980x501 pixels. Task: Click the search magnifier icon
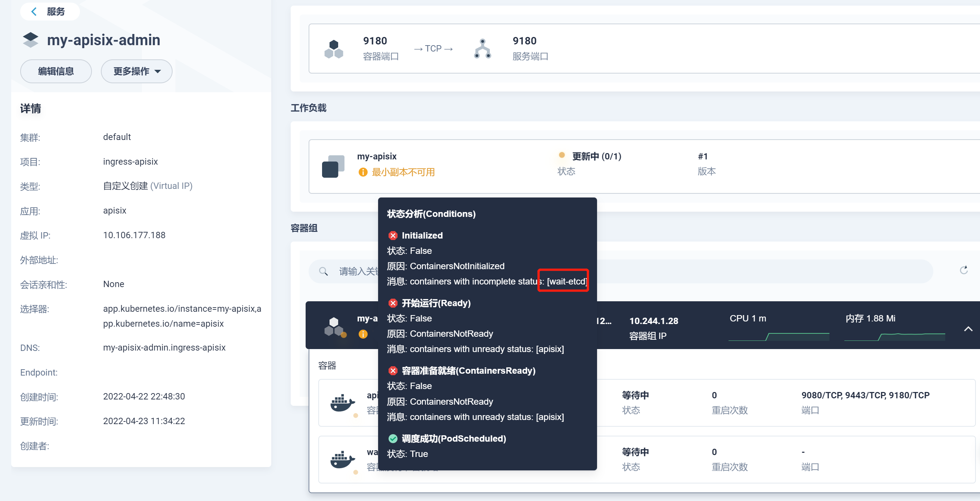pyautogui.click(x=324, y=271)
